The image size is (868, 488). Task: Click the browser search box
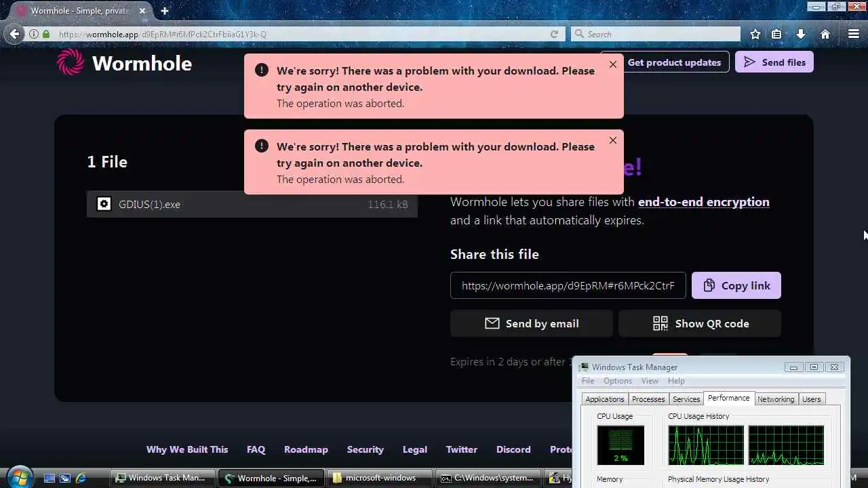click(655, 34)
